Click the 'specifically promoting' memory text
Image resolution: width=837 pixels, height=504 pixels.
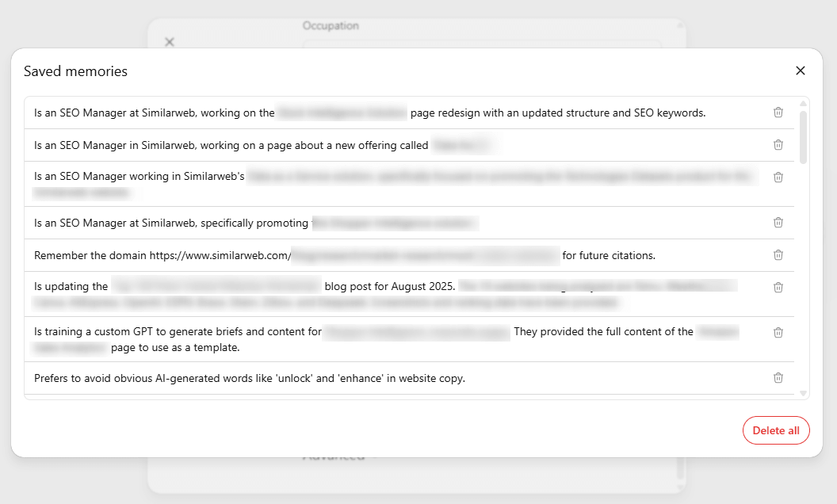254,223
